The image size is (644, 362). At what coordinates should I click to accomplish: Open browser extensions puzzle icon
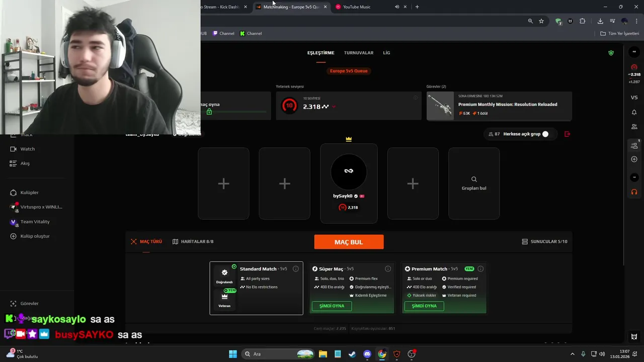click(583, 21)
